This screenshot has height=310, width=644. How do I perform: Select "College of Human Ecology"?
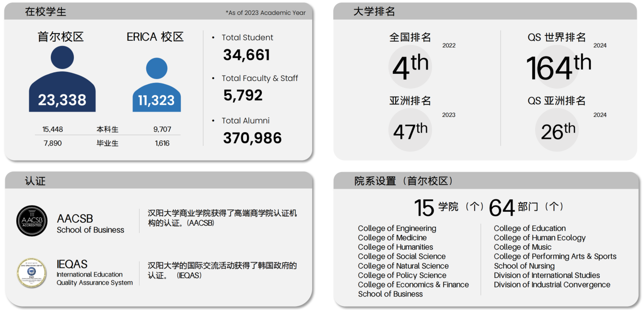click(540, 238)
